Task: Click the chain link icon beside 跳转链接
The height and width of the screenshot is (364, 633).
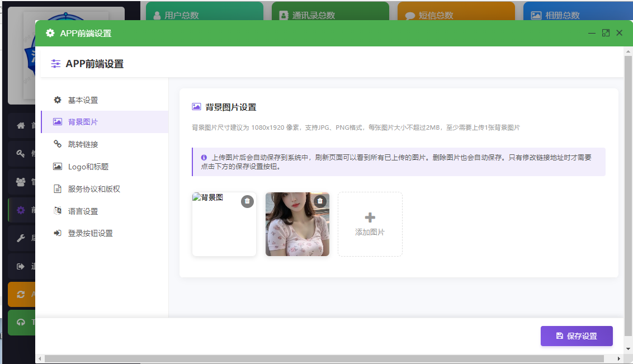Action: (x=58, y=144)
